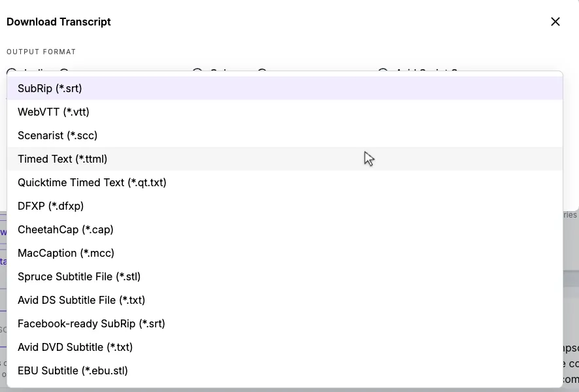Select Avid DS Subtitle File (*.txt)

click(x=285, y=300)
